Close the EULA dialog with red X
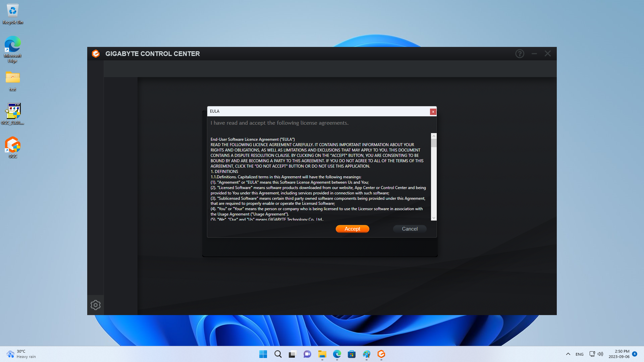 [433, 112]
